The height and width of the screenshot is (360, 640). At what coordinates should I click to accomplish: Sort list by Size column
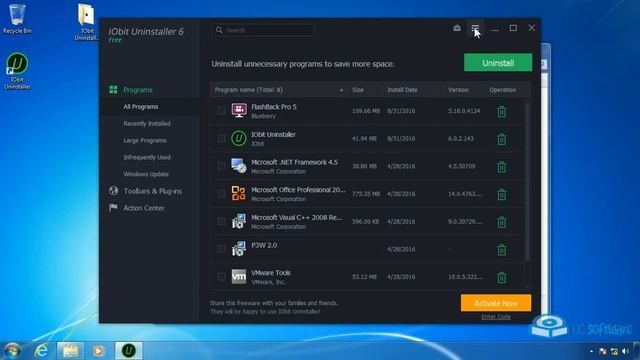pos(358,90)
